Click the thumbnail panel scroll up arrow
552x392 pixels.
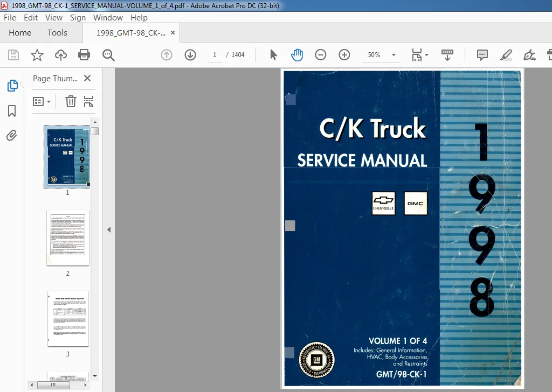(95, 122)
